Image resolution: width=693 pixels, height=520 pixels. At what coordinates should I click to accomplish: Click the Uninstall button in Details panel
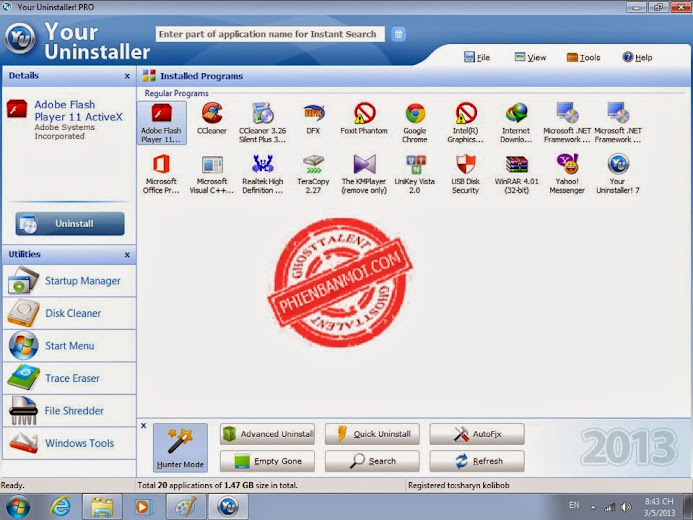(70, 224)
